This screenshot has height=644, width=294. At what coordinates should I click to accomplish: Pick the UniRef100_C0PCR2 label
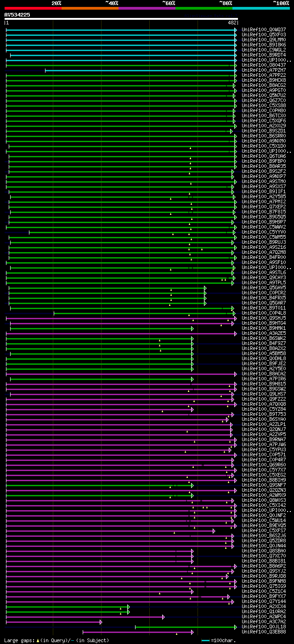(264, 293)
